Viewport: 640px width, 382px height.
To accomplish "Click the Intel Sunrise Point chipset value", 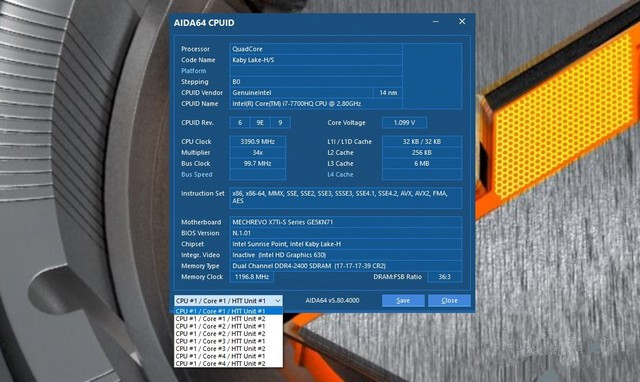I will 345,244.
